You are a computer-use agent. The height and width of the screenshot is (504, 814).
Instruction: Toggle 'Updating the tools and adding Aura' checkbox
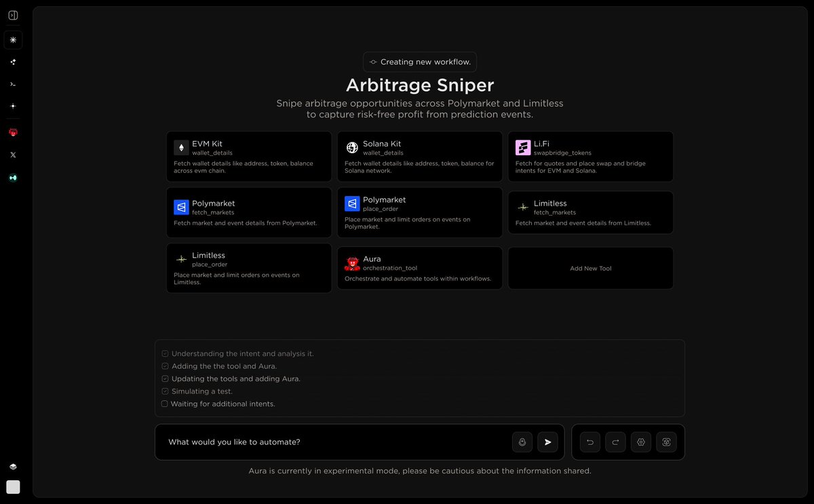pos(165,379)
